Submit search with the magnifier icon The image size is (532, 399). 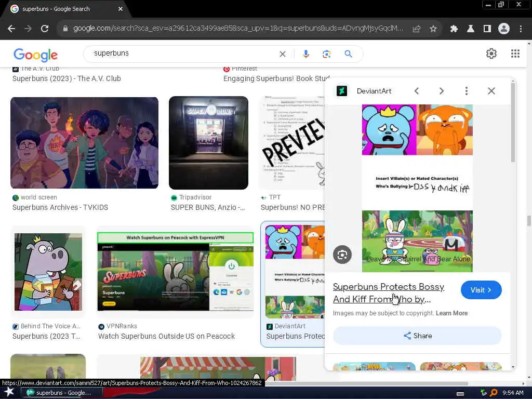pos(348,54)
